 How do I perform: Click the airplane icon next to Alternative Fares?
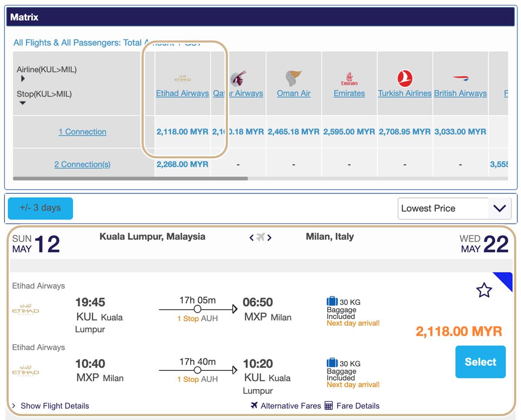(x=254, y=405)
